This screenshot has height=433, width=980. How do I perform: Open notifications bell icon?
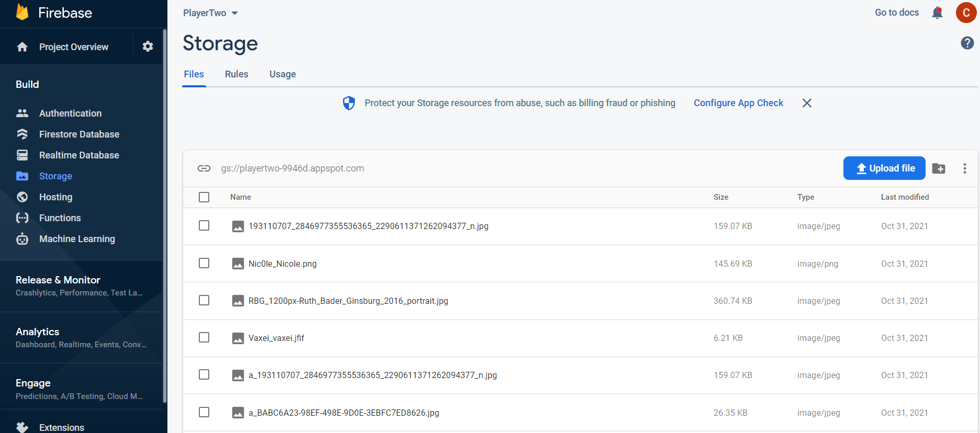coord(937,13)
